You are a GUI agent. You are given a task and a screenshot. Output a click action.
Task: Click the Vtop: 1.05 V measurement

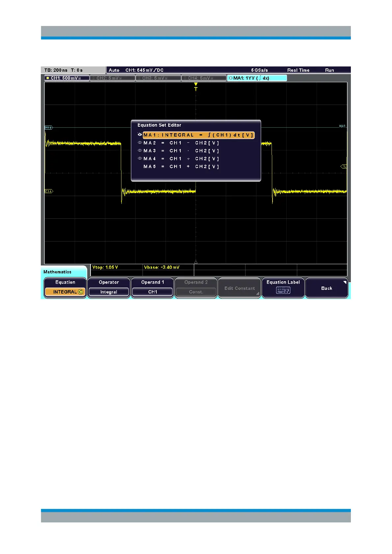coord(105,267)
